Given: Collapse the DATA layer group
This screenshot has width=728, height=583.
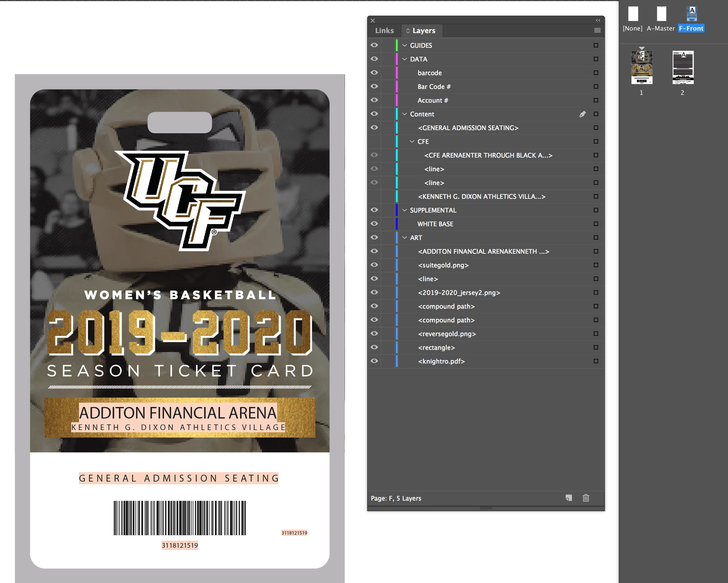Looking at the screenshot, I should click(405, 59).
